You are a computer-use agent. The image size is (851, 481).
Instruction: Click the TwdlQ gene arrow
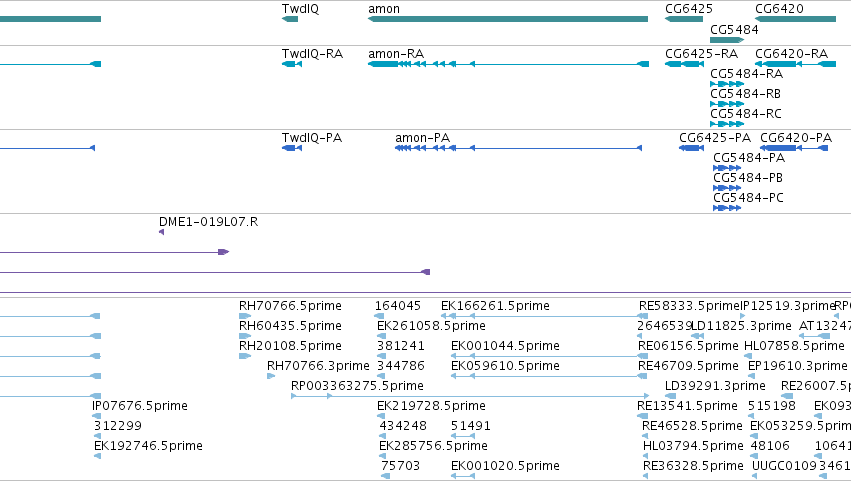[290, 19]
